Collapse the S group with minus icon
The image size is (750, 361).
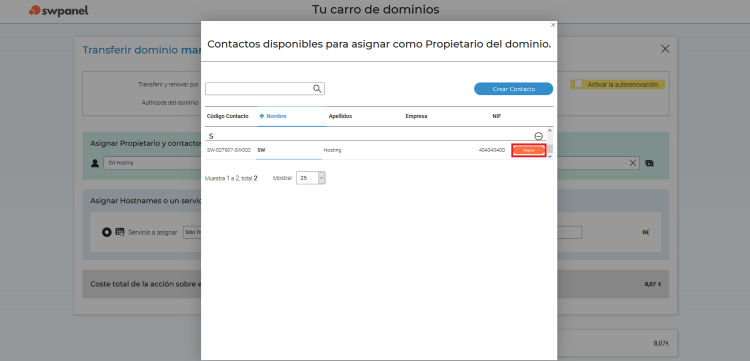[x=538, y=136]
